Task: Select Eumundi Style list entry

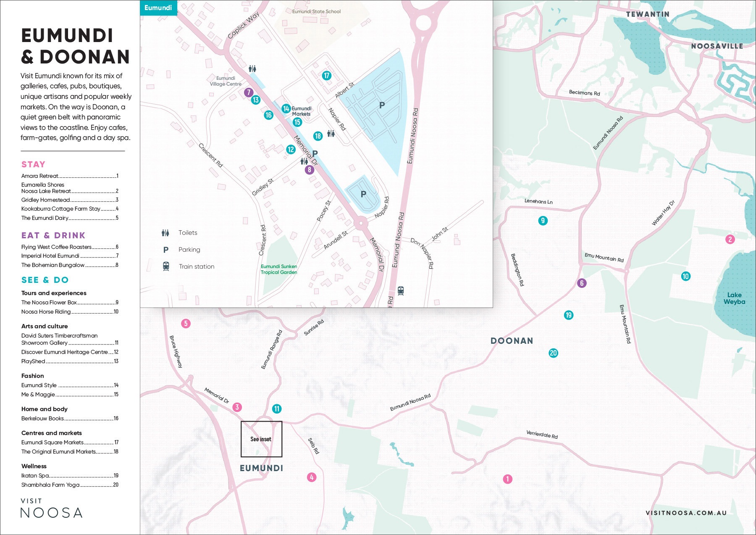Action: click(x=70, y=385)
